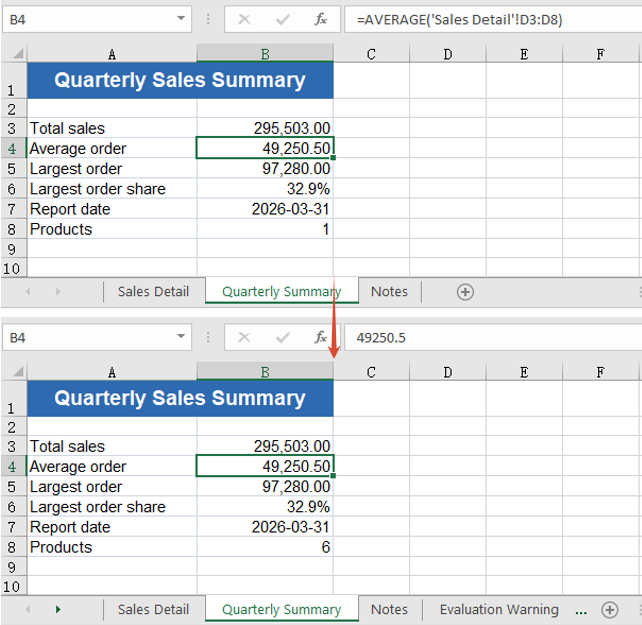Click Insert Function fx icon in bottom formula bar
Viewport: 642px width, 625px height.
(x=321, y=337)
